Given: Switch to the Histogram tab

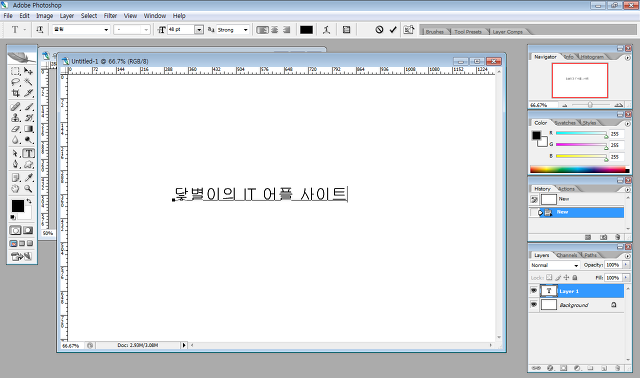Looking at the screenshot, I should point(592,57).
